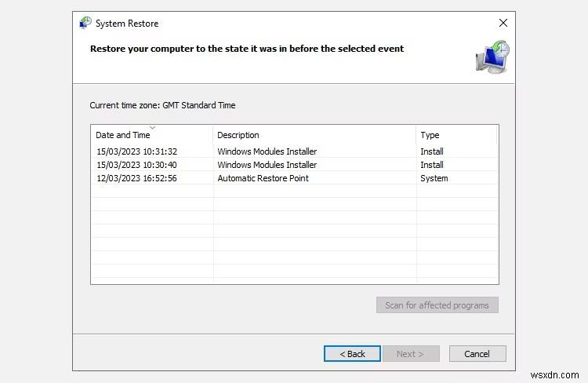This screenshot has height=383, width=588.
Task: Sort by the Date and Time column header
Action: [152, 135]
